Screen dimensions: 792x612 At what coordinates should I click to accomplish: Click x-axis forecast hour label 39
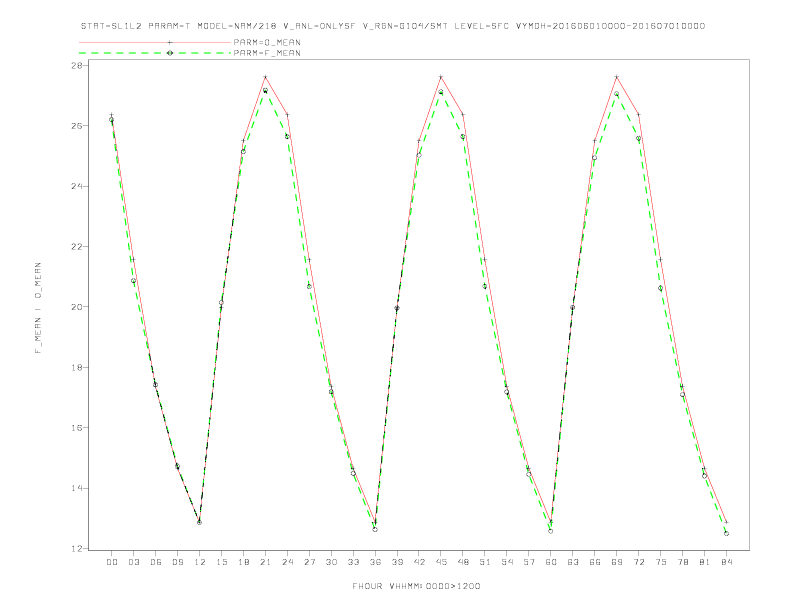(397, 562)
